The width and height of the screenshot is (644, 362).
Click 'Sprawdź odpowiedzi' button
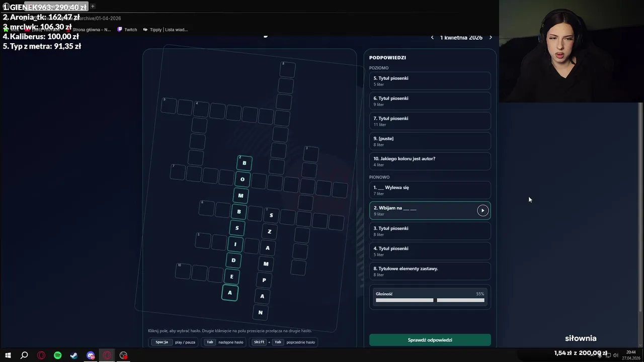(x=430, y=340)
